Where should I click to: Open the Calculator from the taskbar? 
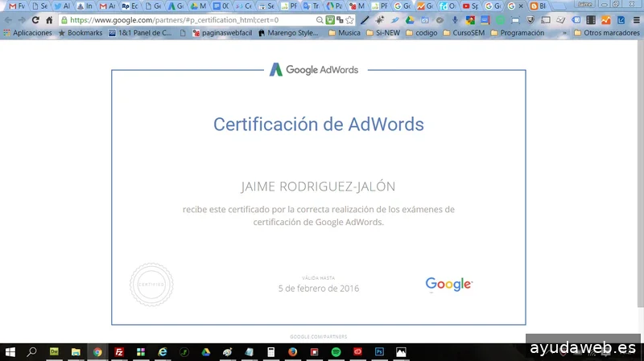point(271,352)
